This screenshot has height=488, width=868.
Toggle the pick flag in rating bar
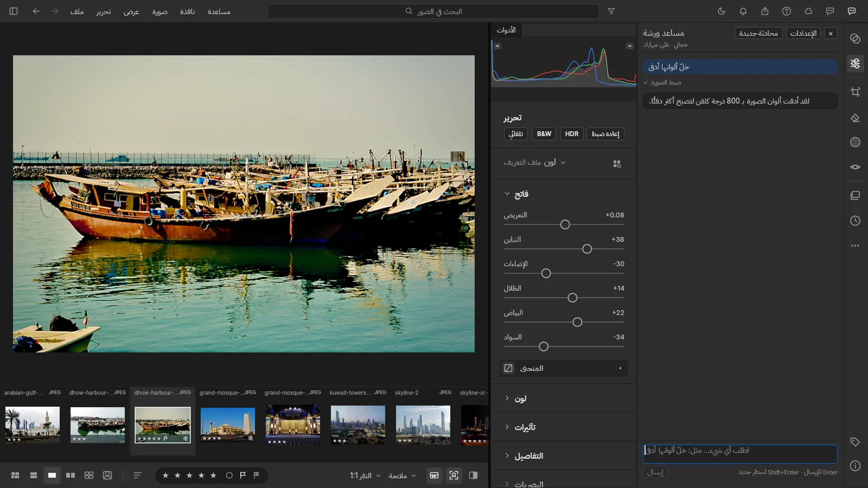tap(243, 476)
